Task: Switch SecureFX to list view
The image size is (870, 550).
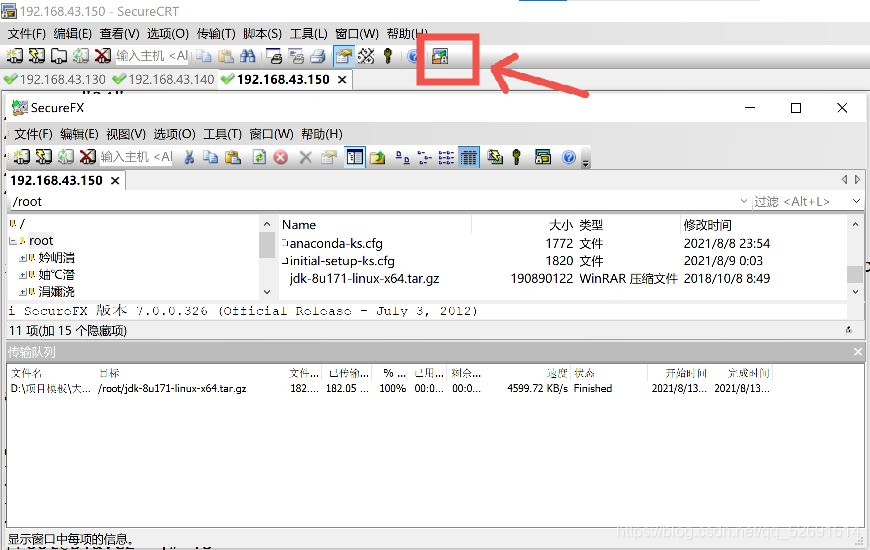Action: coord(446,158)
